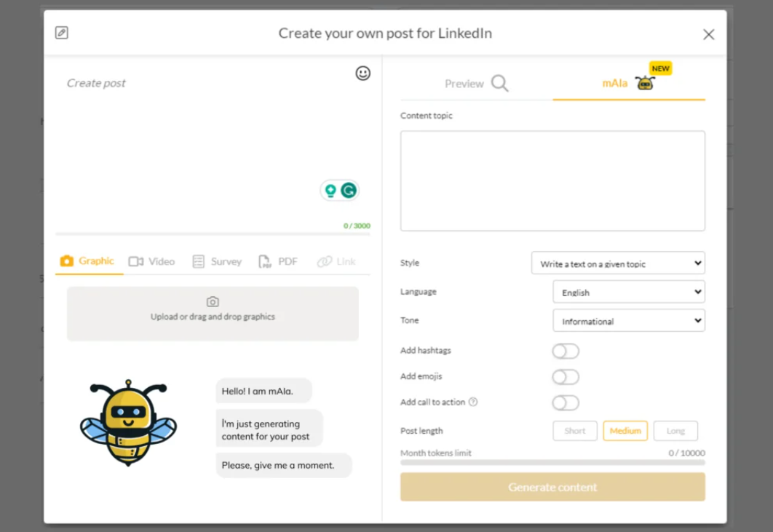Image resolution: width=773 pixels, height=532 pixels.
Task: Enable the Add hashtags toggle
Action: click(566, 351)
